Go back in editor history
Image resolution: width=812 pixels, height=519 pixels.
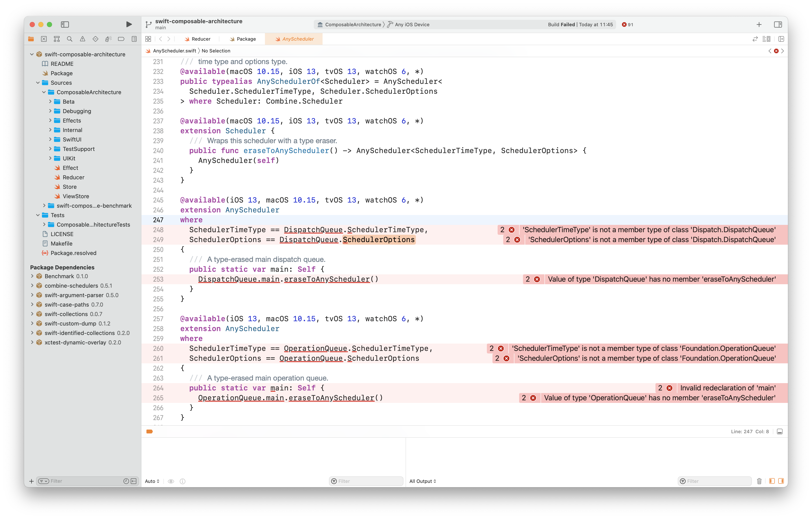coord(160,39)
